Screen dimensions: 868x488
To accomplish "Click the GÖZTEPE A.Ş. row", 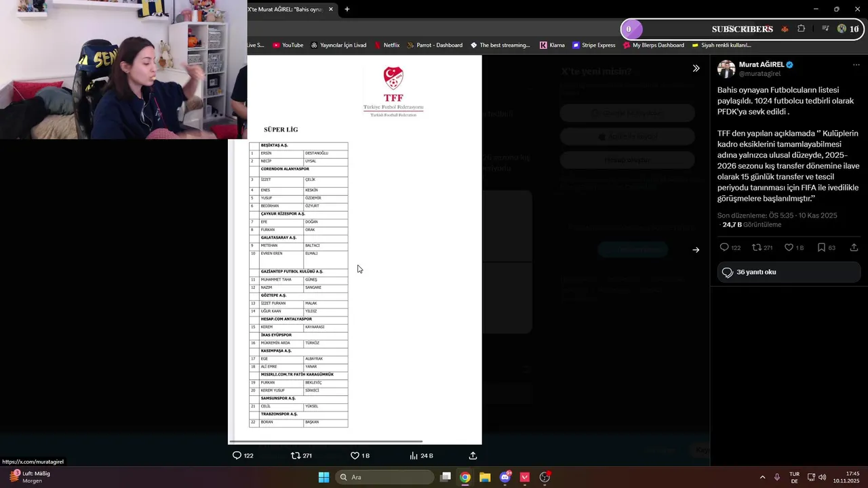I will click(298, 296).
